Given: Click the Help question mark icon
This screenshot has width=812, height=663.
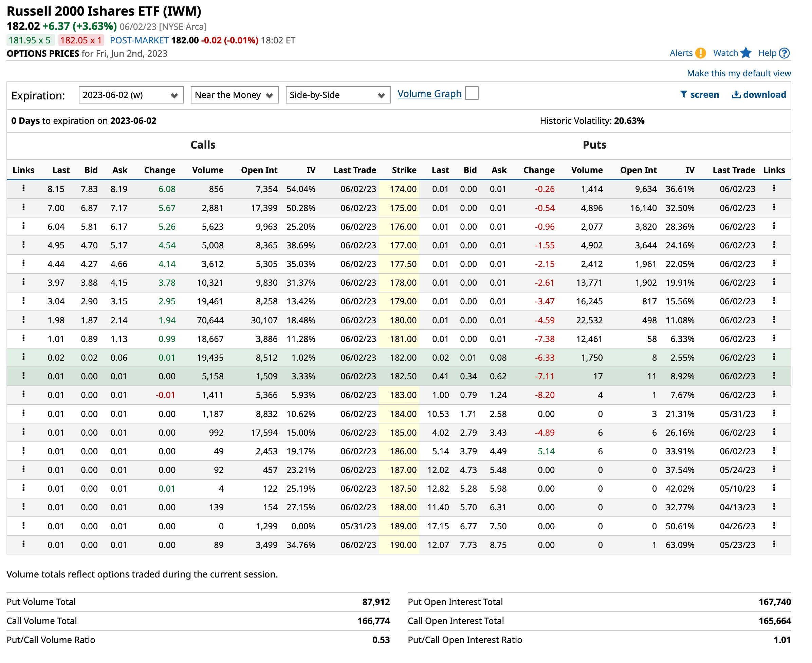Looking at the screenshot, I should click(x=784, y=53).
